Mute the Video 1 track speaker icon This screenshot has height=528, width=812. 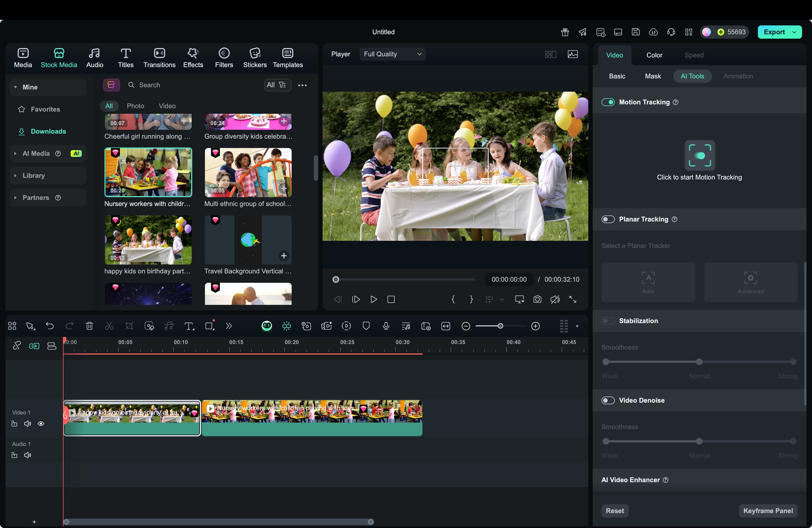[x=28, y=424]
